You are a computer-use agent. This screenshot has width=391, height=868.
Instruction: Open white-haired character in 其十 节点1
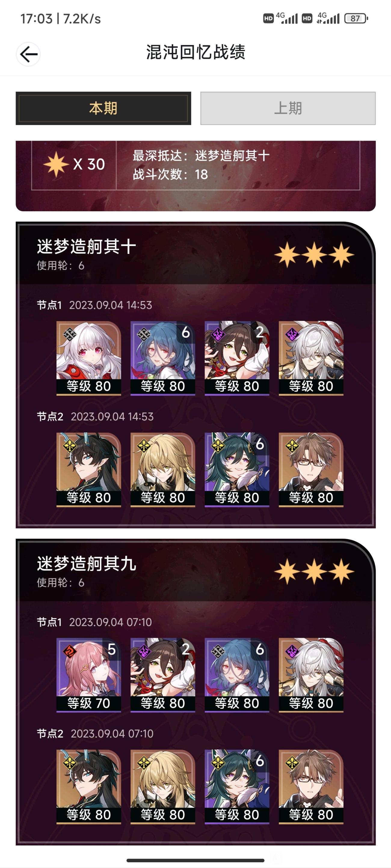89,358
